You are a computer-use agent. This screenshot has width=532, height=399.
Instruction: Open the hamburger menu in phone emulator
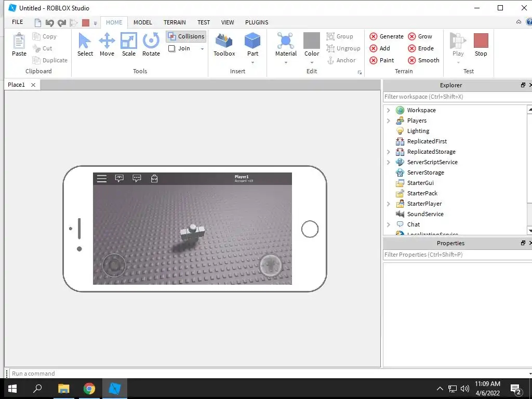tap(102, 179)
